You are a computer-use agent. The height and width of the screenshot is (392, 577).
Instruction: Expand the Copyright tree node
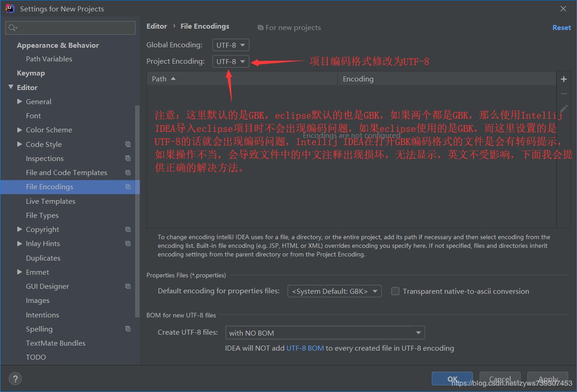click(20, 229)
